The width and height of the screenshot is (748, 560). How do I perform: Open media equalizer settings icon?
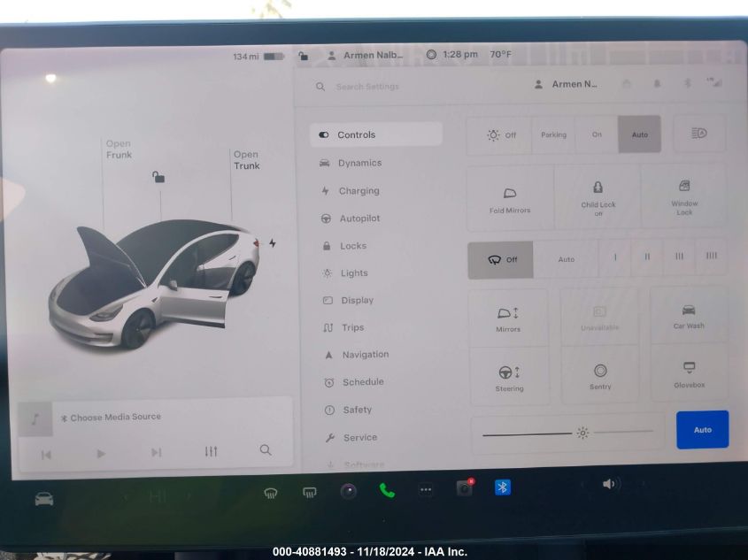coord(211,451)
